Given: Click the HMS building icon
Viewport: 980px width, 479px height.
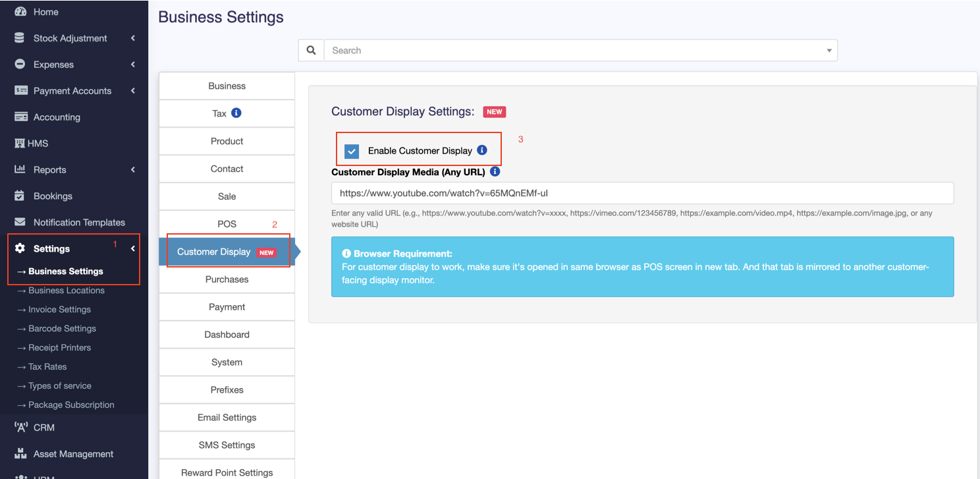Looking at the screenshot, I should click(x=20, y=143).
